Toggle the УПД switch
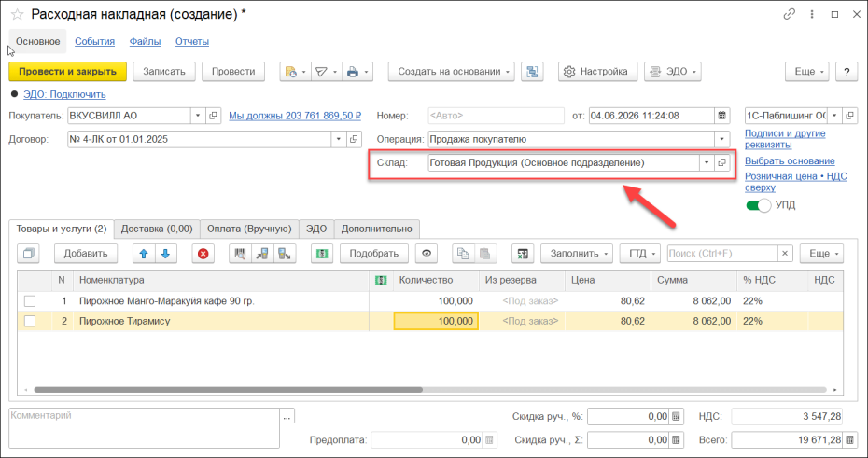Image resolution: width=868 pixels, height=458 pixels. coord(759,205)
